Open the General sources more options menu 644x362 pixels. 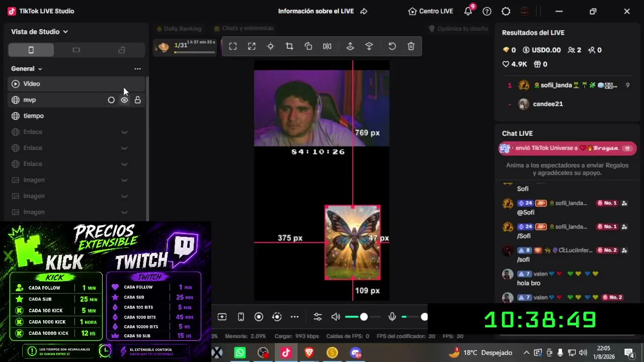(x=137, y=69)
